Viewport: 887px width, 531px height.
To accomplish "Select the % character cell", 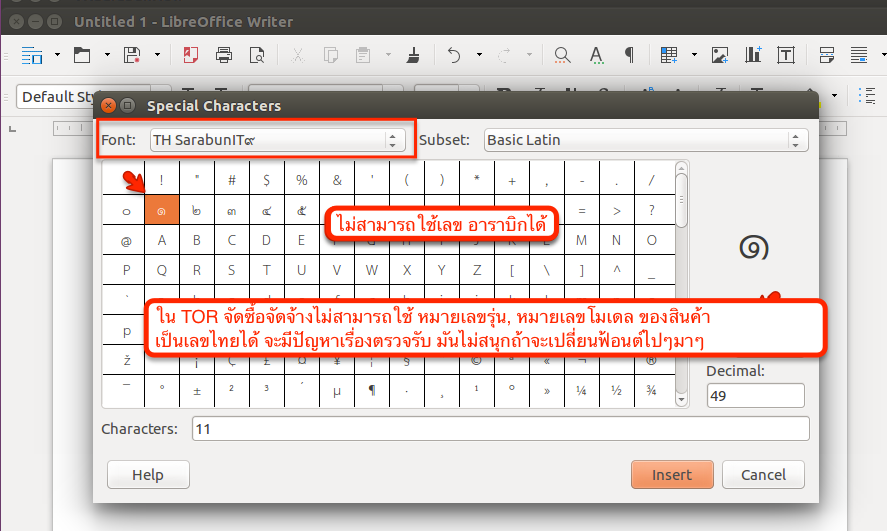I will [x=302, y=180].
